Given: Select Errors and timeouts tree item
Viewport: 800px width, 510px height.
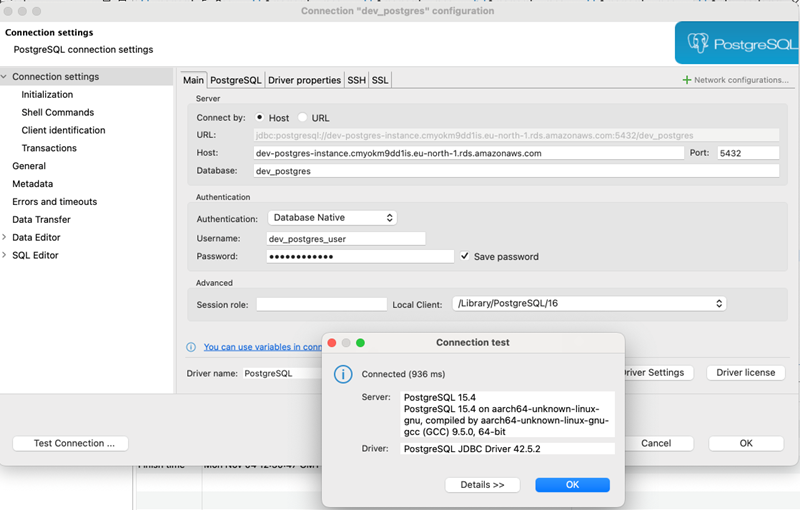Looking at the screenshot, I should tap(55, 201).
